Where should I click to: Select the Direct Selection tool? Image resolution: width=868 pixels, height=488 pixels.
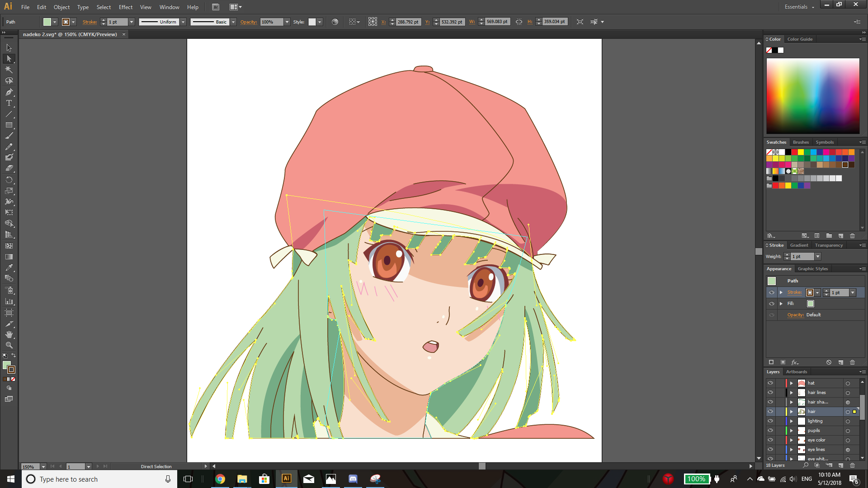(9, 59)
